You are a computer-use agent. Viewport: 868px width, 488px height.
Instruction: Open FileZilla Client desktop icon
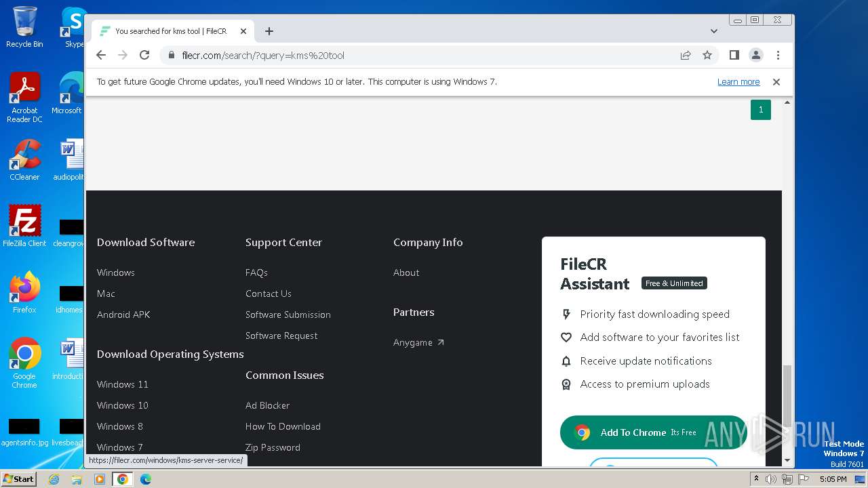tap(24, 226)
